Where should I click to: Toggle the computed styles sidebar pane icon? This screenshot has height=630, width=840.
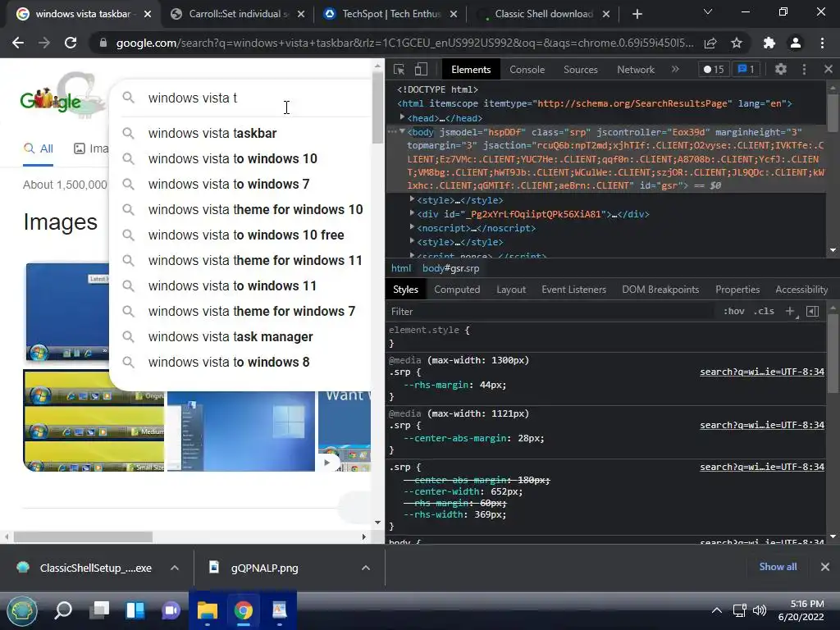click(x=813, y=311)
